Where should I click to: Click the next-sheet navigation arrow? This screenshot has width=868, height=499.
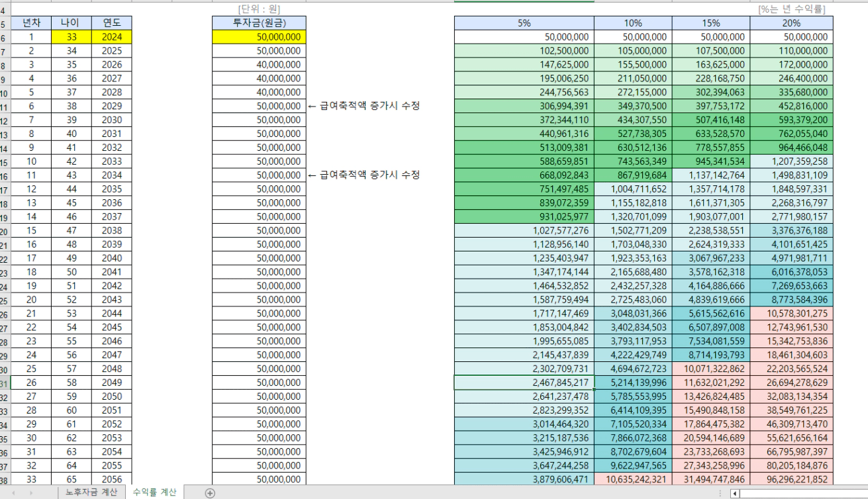coord(31,493)
